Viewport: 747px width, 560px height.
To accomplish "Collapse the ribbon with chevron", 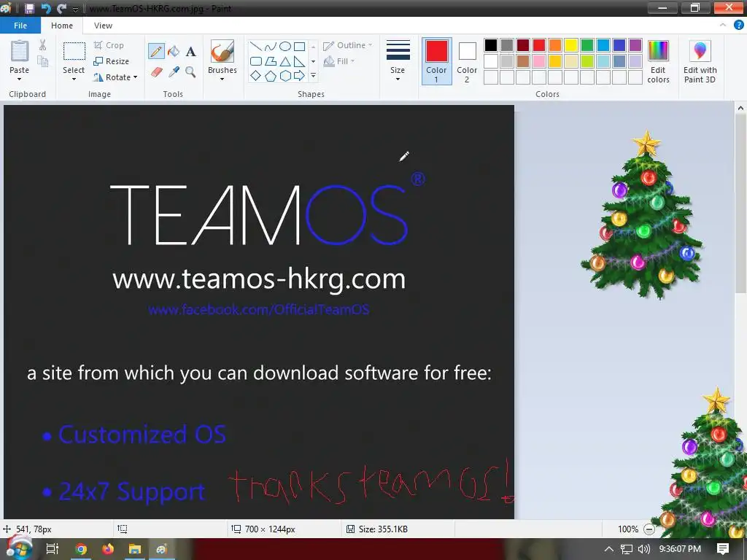I will tap(723, 26).
